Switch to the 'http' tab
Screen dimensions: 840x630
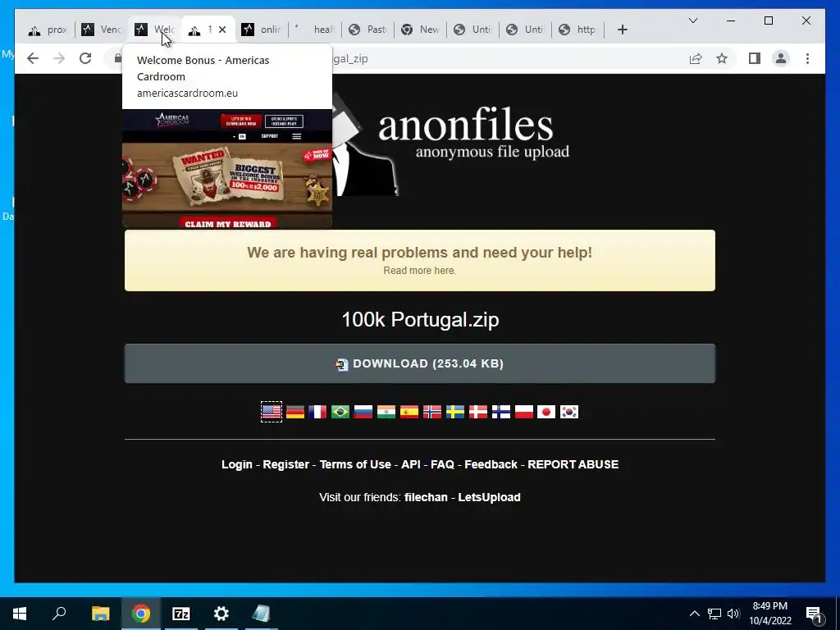(x=577, y=30)
